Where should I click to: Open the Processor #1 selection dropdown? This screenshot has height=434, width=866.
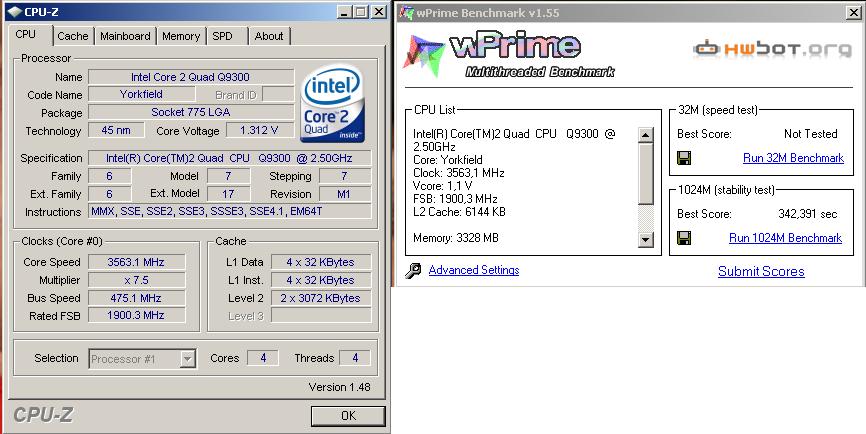click(188, 359)
